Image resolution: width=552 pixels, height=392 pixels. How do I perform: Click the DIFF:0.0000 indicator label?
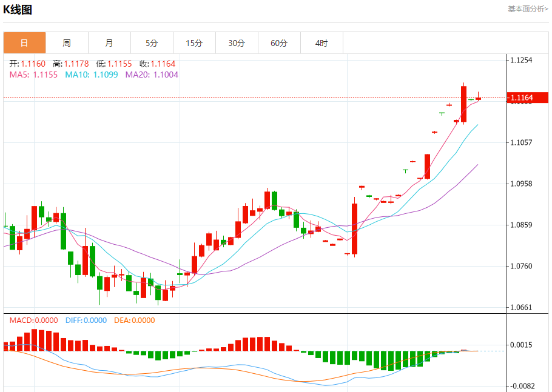click(86, 321)
